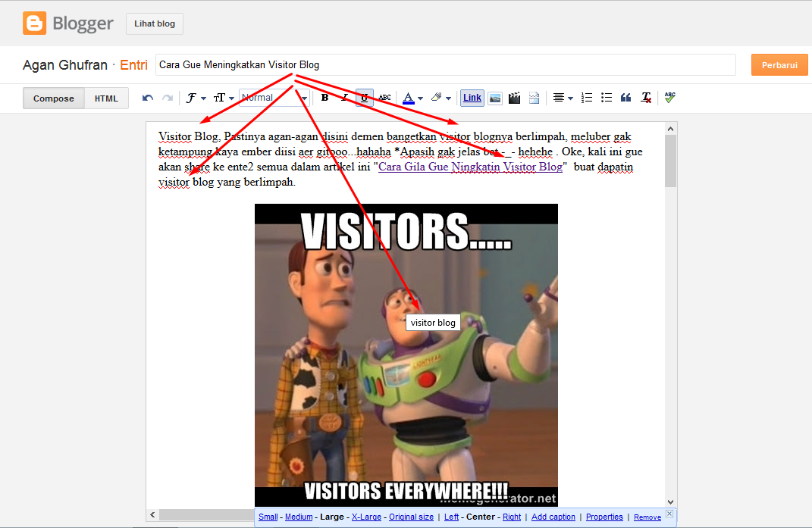Redo the last action
Viewport: 812px width, 528px height.
168,98
